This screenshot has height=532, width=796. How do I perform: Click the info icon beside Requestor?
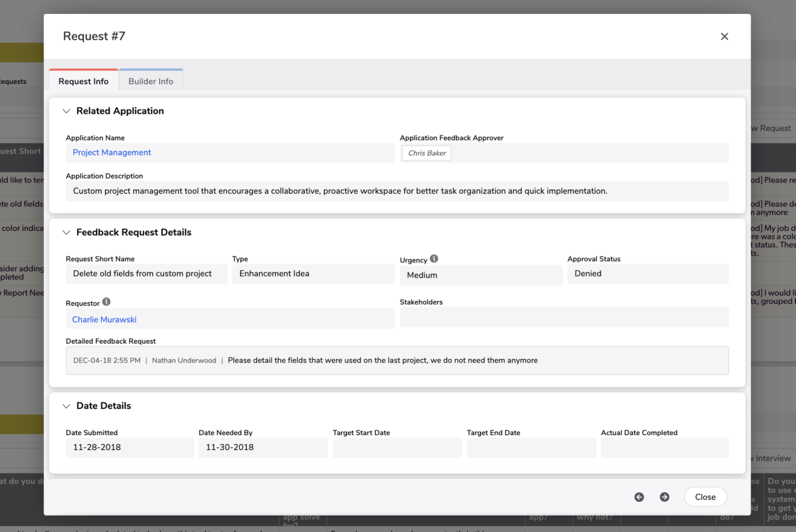106,302
